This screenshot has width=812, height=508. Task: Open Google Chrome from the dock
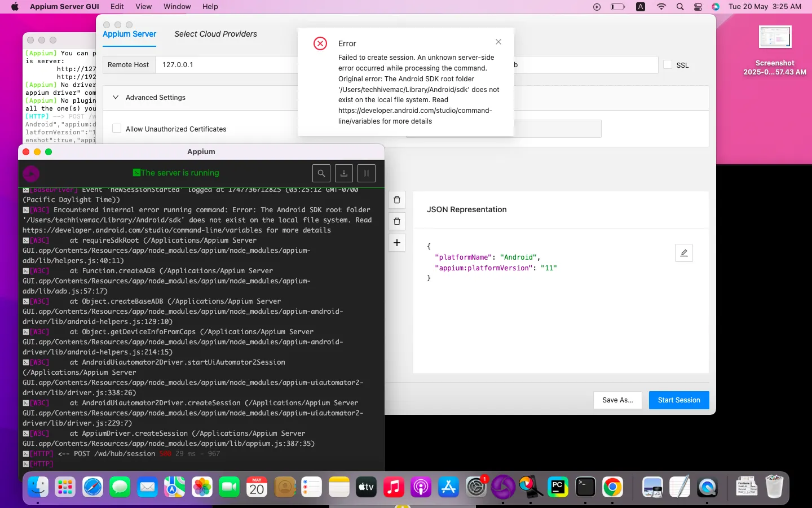tap(612, 487)
